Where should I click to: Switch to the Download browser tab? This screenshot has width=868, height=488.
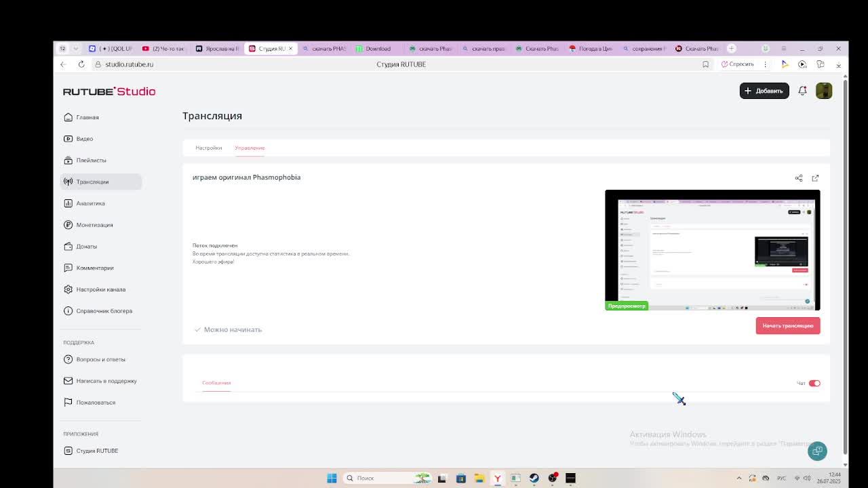[x=378, y=49]
